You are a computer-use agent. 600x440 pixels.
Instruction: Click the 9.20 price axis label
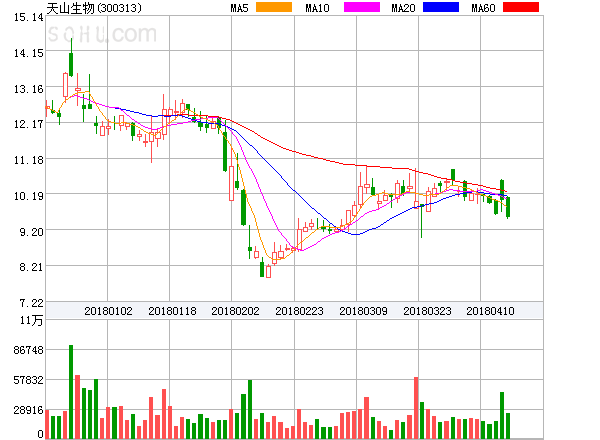pyautogui.click(x=31, y=232)
